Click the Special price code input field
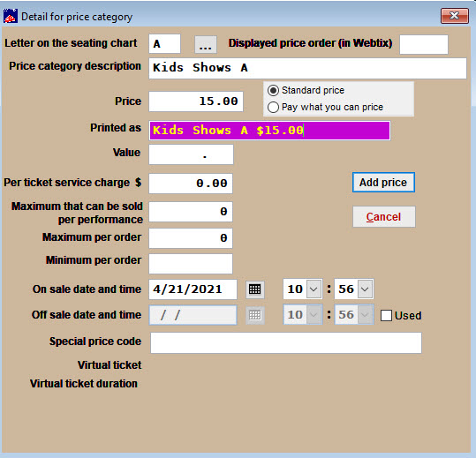Viewport: 476px width, 458px height. pyautogui.click(x=286, y=342)
